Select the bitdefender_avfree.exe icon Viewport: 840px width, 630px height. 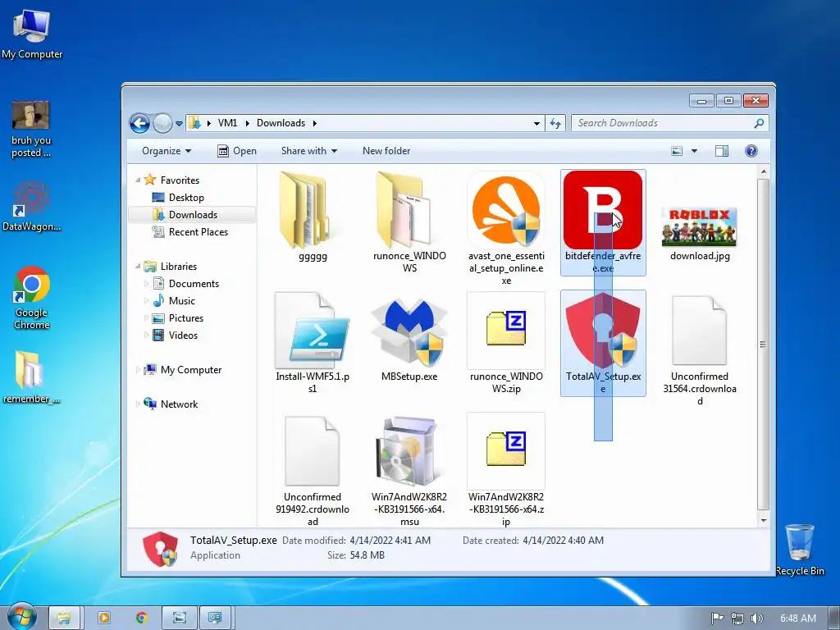point(603,211)
